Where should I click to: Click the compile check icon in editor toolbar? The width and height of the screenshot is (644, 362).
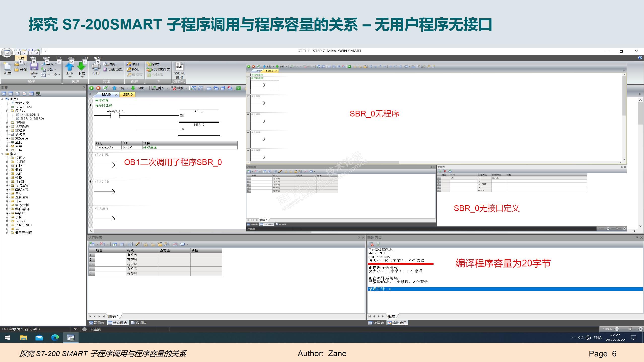[x=105, y=88]
